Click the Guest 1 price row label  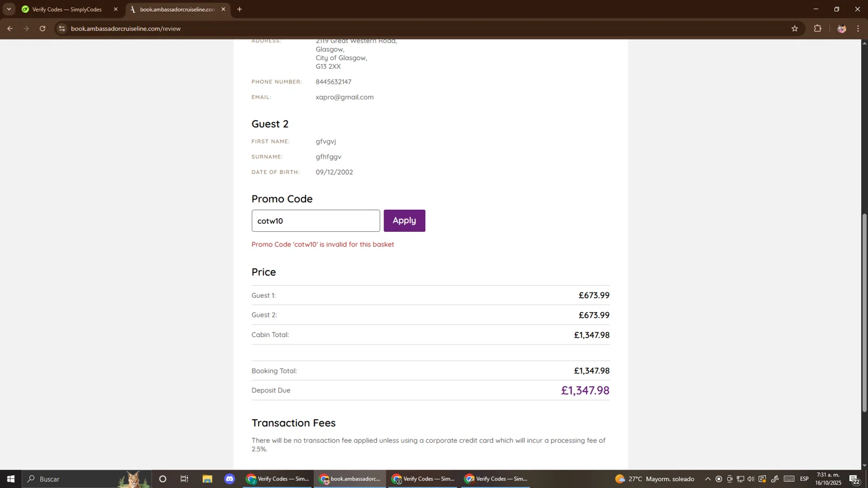click(264, 295)
